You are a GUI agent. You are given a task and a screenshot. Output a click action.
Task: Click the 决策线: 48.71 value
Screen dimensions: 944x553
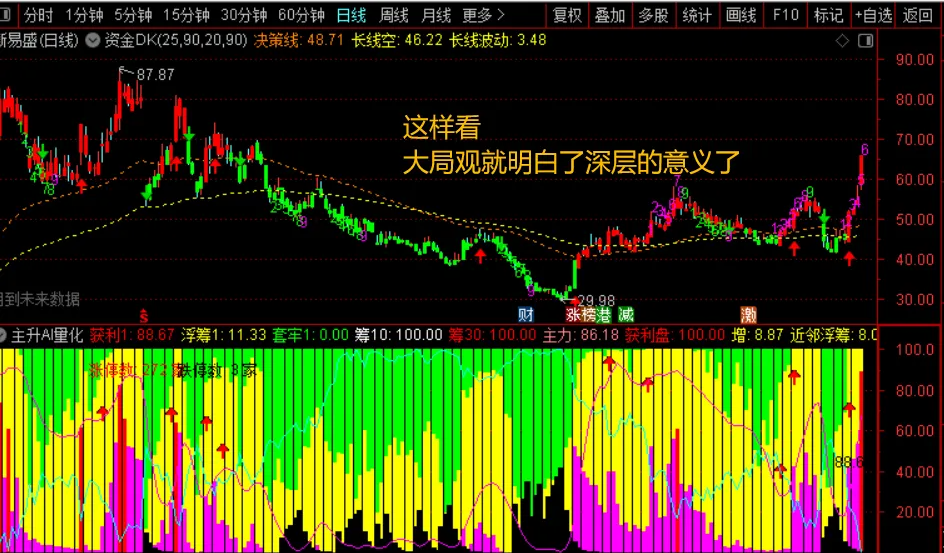click(x=298, y=41)
